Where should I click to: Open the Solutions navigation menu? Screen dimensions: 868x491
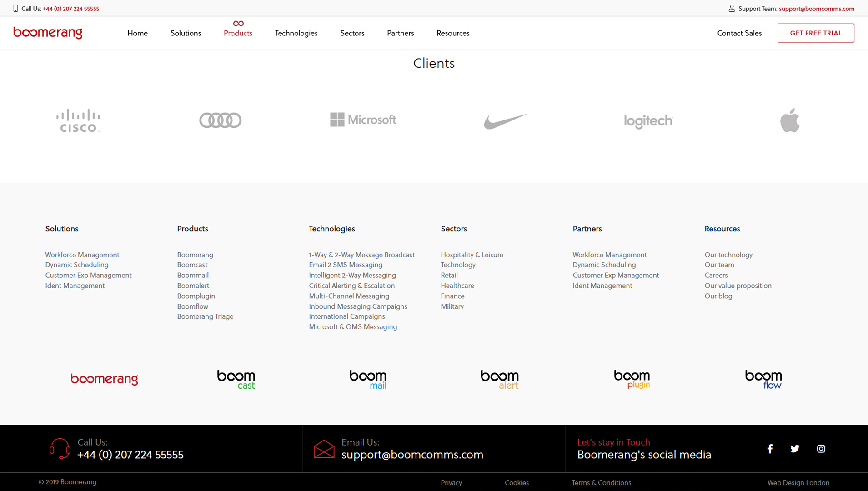[x=186, y=33]
